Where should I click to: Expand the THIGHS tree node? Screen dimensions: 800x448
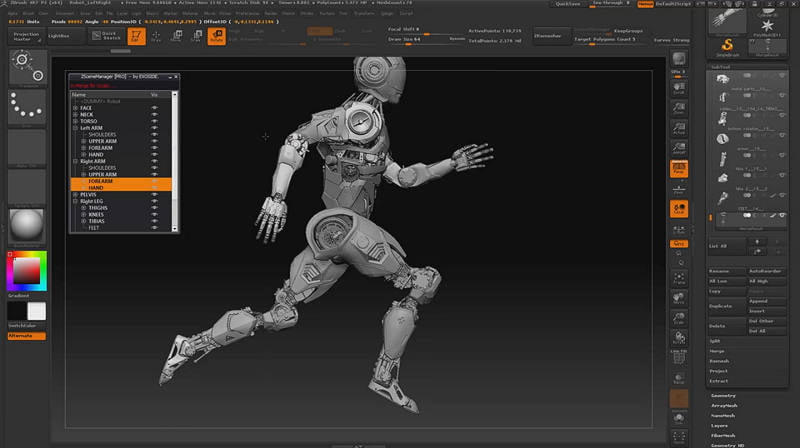[83, 207]
